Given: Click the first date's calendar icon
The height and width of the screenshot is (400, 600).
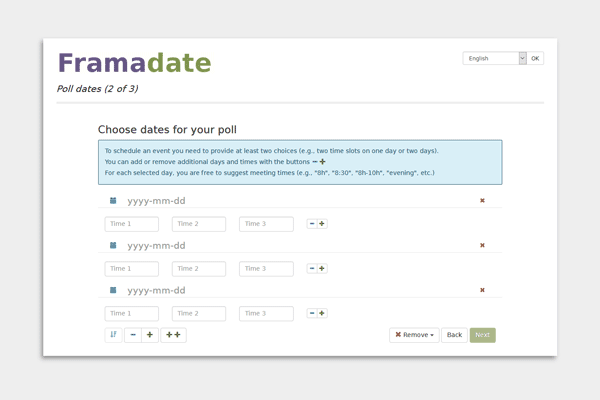Looking at the screenshot, I should (113, 201).
